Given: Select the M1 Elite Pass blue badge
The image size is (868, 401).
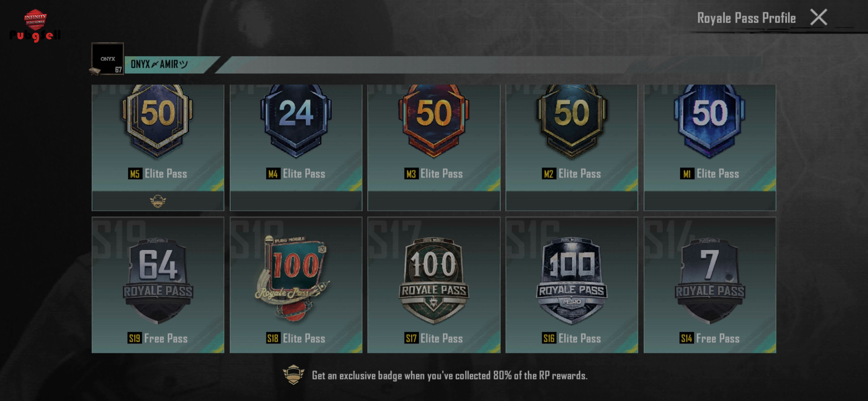Looking at the screenshot, I should point(710,121).
